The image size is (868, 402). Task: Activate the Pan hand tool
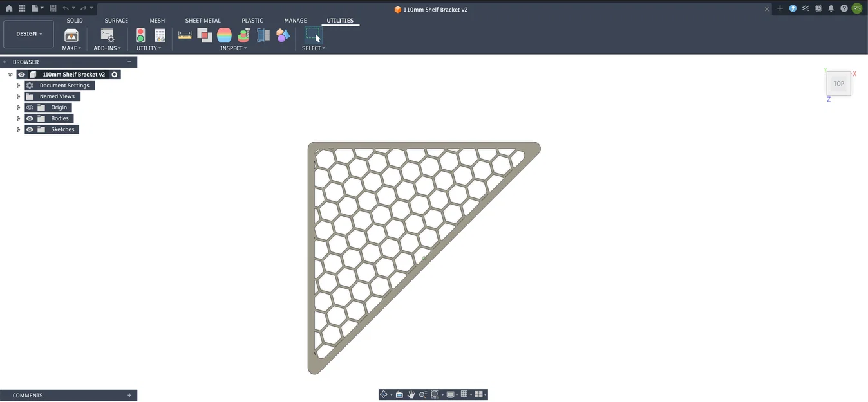(x=411, y=394)
